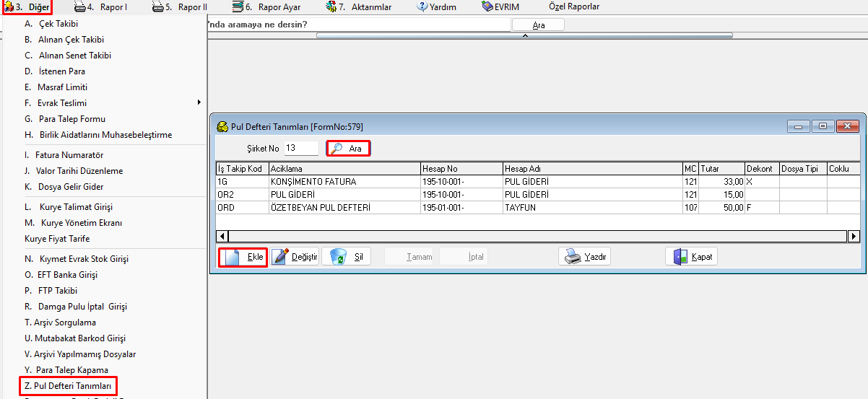The width and height of the screenshot is (868, 399).
Task: Click the Kapat door button
Action: tap(691, 257)
